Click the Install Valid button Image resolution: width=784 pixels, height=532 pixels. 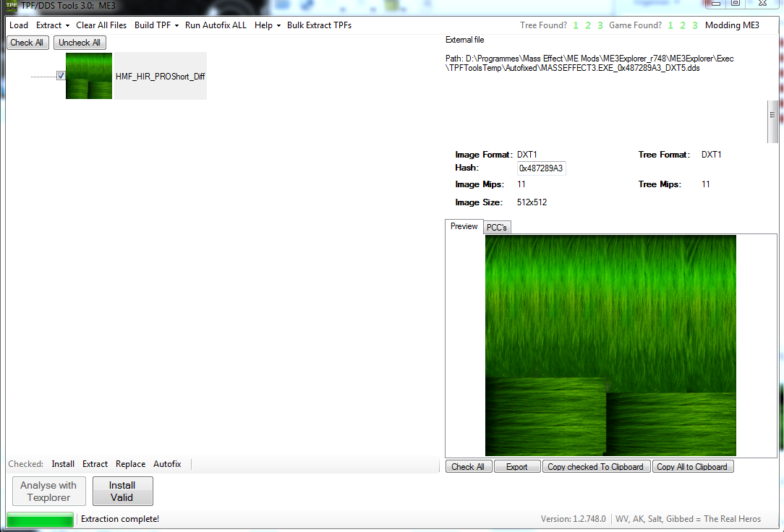[122, 491]
